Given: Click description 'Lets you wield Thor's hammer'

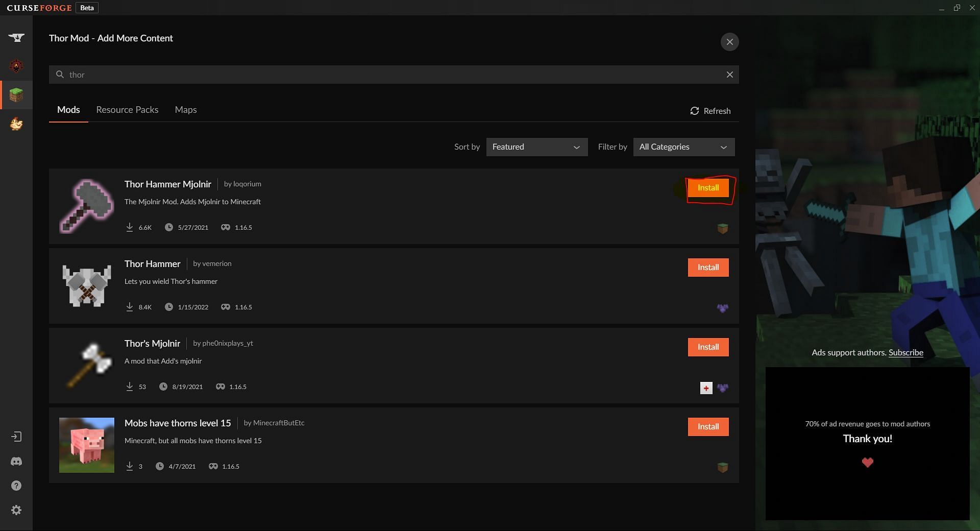Looking at the screenshot, I should pos(171,281).
